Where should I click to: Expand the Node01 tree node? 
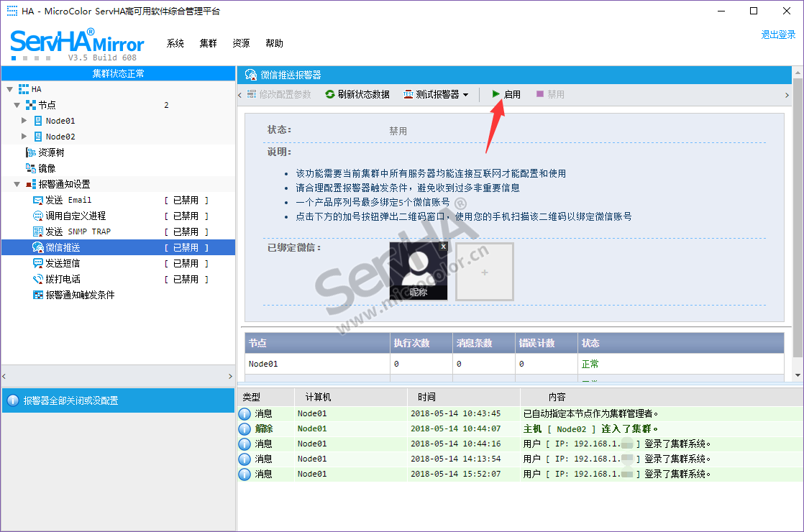(24, 121)
